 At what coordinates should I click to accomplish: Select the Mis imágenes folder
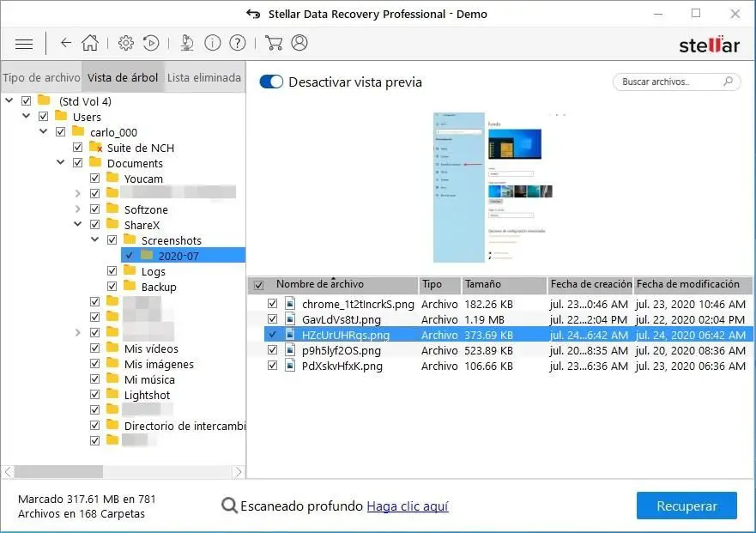coord(159,364)
